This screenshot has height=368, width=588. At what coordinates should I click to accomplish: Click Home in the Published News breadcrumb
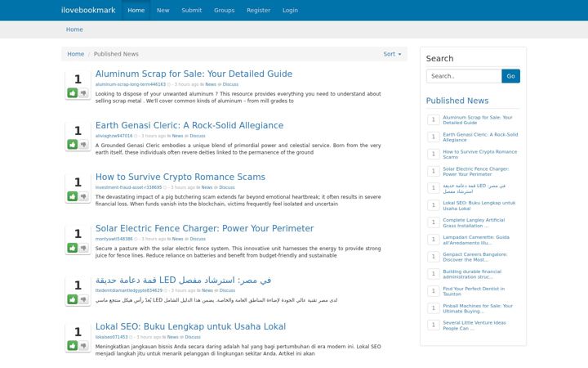coord(76,54)
